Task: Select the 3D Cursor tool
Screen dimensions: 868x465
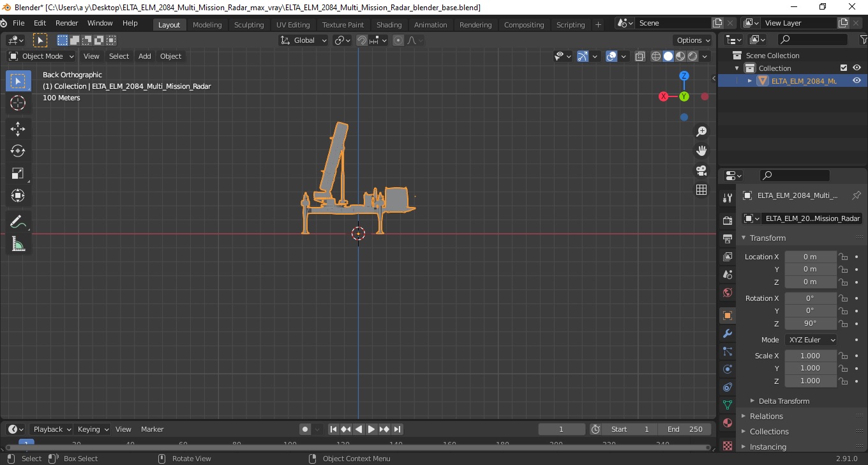Action: (18, 103)
